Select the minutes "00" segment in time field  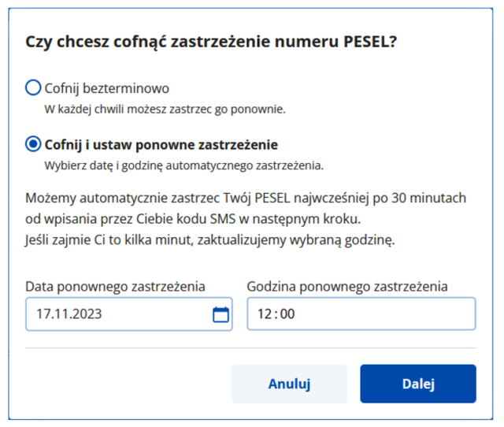(x=287, y=314)
